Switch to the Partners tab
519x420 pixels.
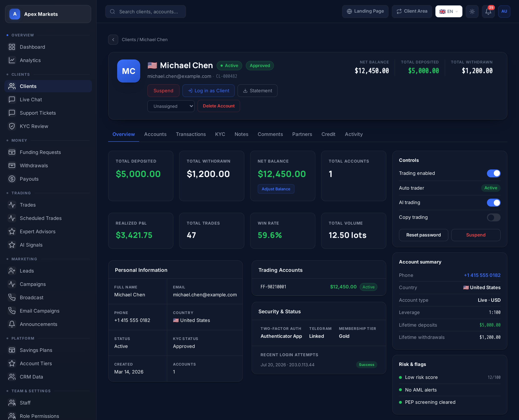302,134
